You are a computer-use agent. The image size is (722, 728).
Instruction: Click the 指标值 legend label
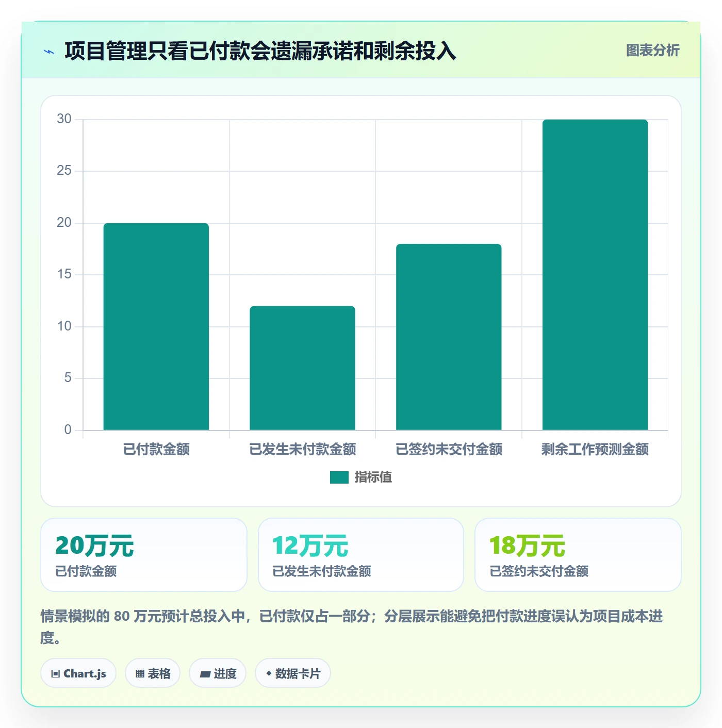click(x=373, y=477)
